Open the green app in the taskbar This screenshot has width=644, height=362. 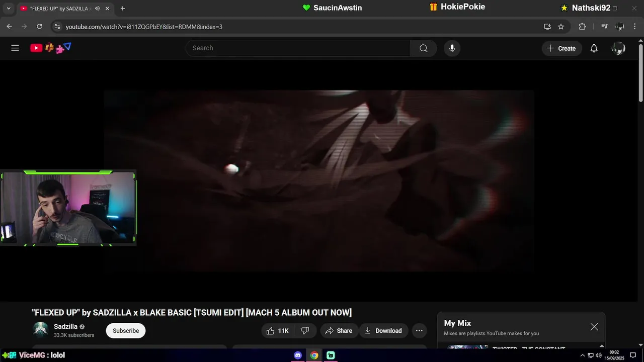[x=331, y=355]
